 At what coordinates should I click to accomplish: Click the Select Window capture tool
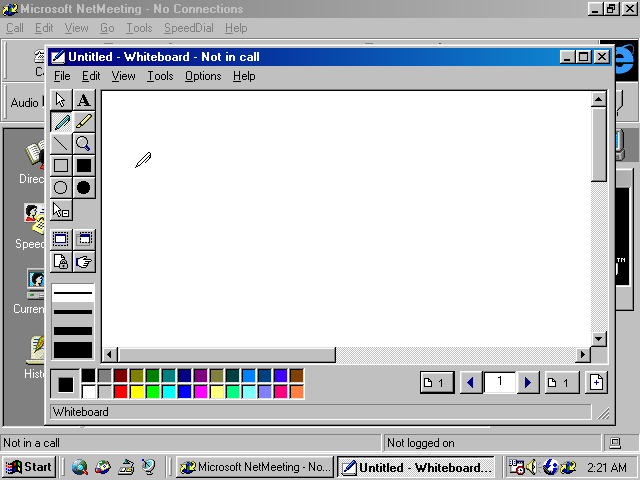click(84, 239)
